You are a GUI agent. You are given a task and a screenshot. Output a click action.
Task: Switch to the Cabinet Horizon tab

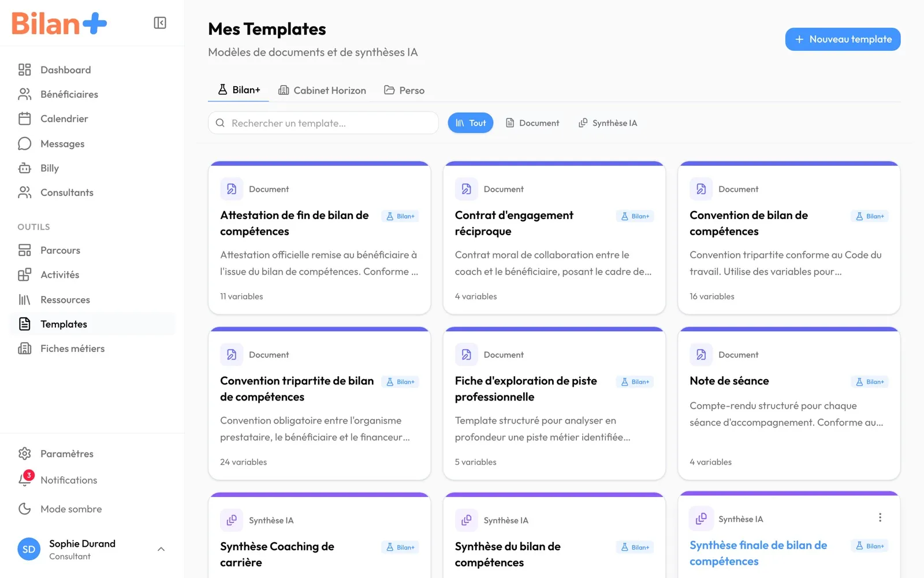(322, 90)
